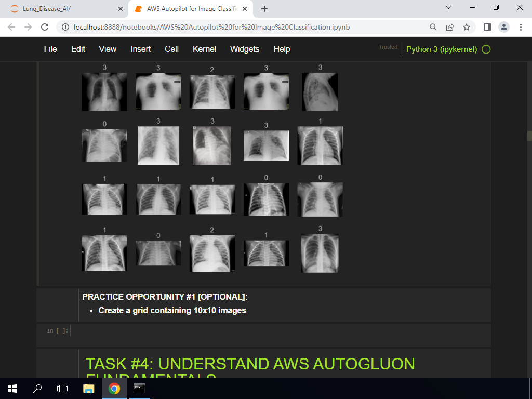Image resolution: width=532 pixels, height=399 pixels.
Task: Open the tab search dropdown arrow
Action: click(448, 7)
